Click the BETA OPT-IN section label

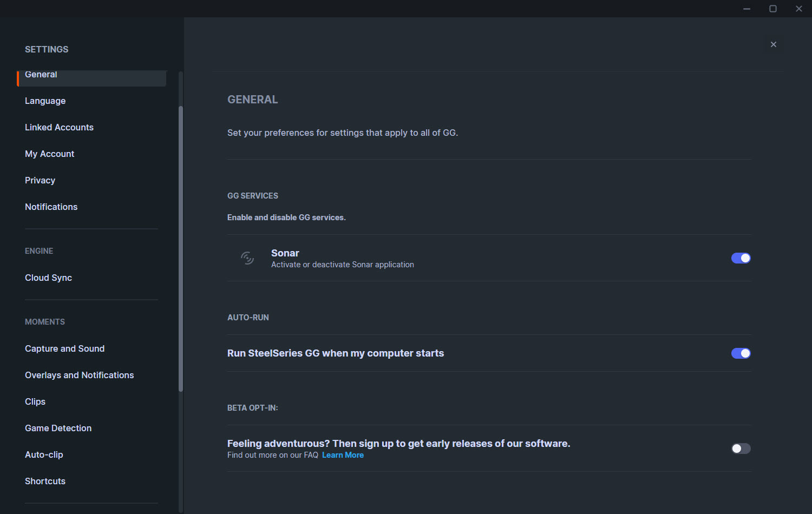pyautogui.click(x=253, y=408)
